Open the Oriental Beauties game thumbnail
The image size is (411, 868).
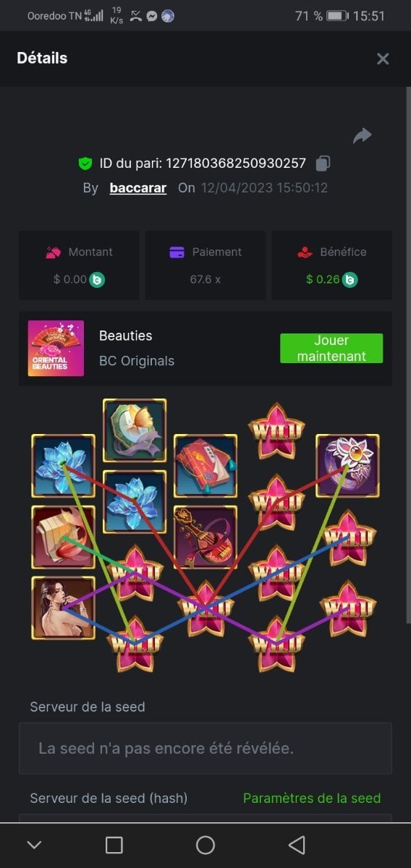click(56, 348)
